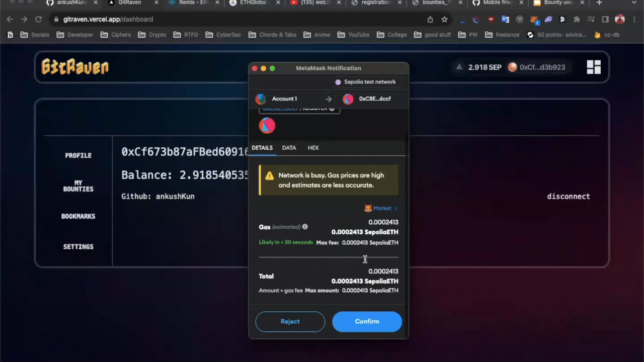
Task: Open the Socials bookmarks folder
Action: (x=35, y=35)
